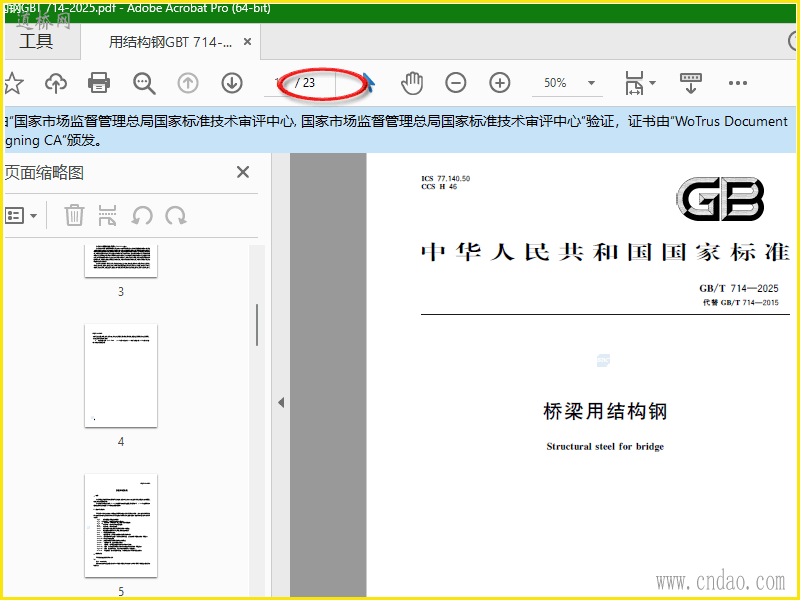Select page 4 thumbnail
The width and height of the screenshot is (800, 600).
(x=121, y=376)
